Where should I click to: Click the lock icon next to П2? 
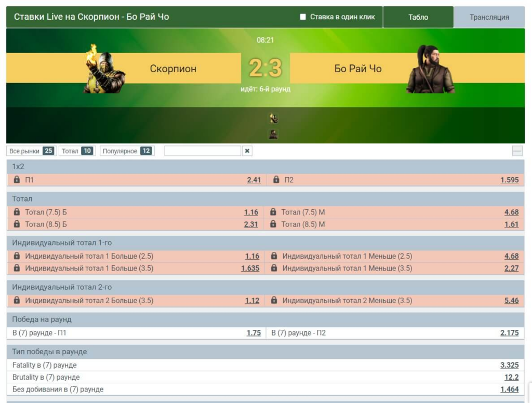(276, 180)
